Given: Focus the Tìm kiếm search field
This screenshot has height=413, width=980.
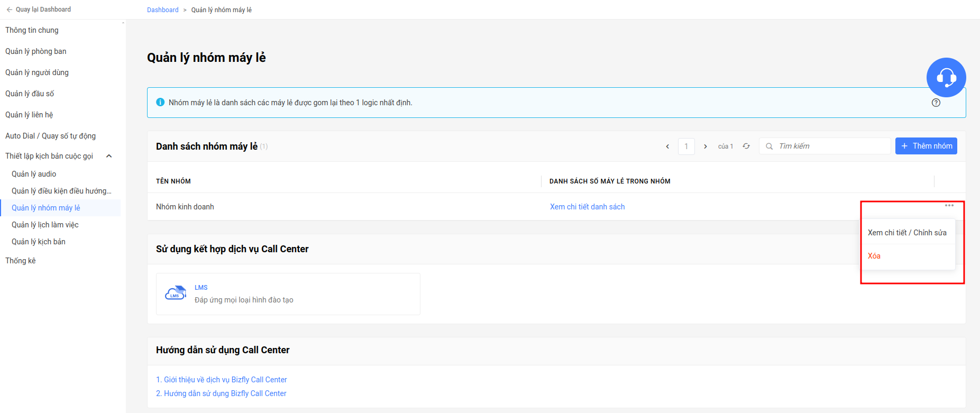Looking at the screenshot, I should click(x=825, y=146).
